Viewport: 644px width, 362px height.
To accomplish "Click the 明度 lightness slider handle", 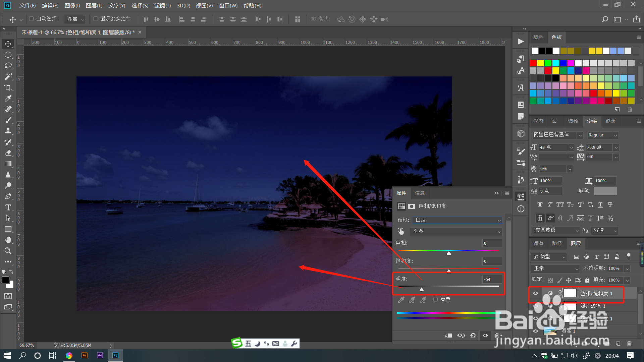I will click(x=422, y=289).
